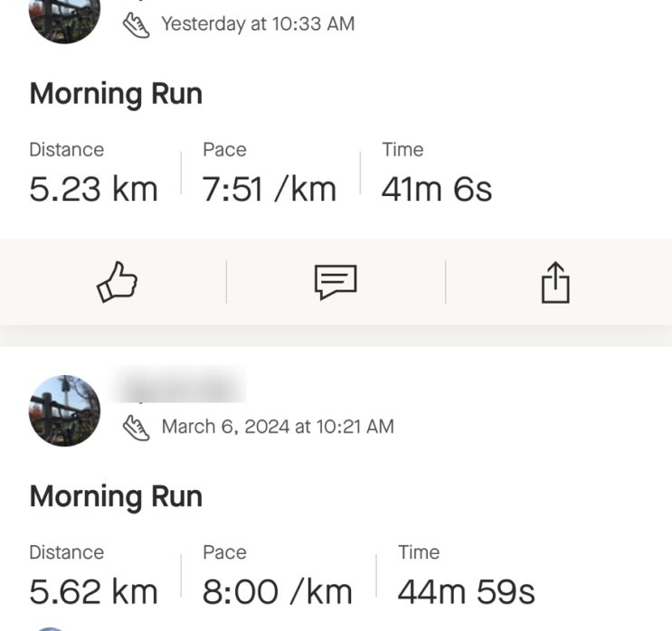Open yesterday's Morning Run activity title
Viewport: 672px width, 631px height.
pyautogui.click(x=116, y=94)
